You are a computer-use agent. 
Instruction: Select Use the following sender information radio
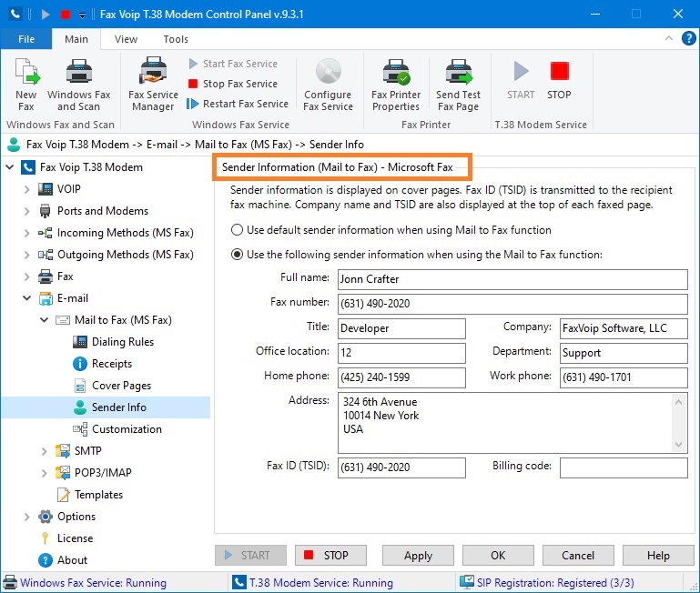tap(237, 255)
